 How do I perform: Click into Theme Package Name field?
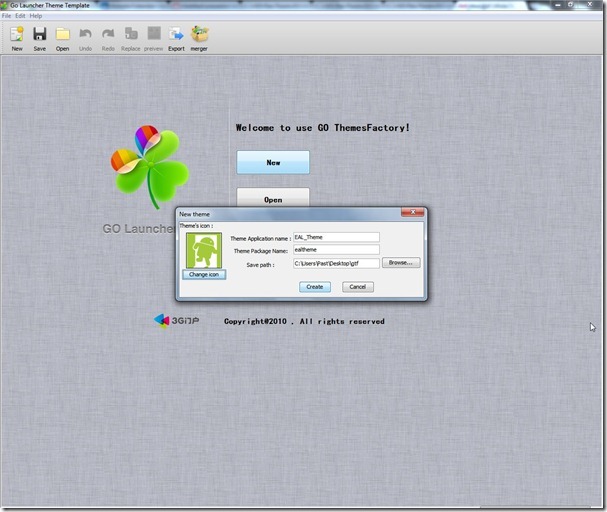coord(336,250)
